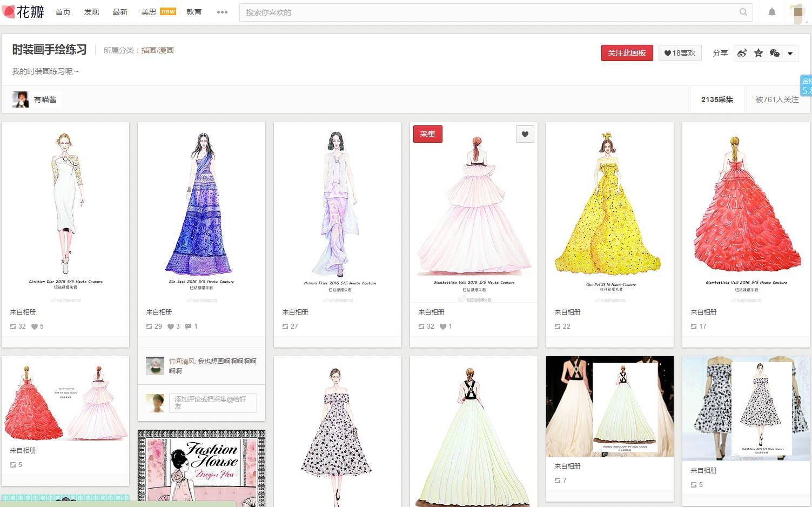Click heart count 1 on pink gown pin
Viewport: 812px width, 507px height.
[446, 326]
